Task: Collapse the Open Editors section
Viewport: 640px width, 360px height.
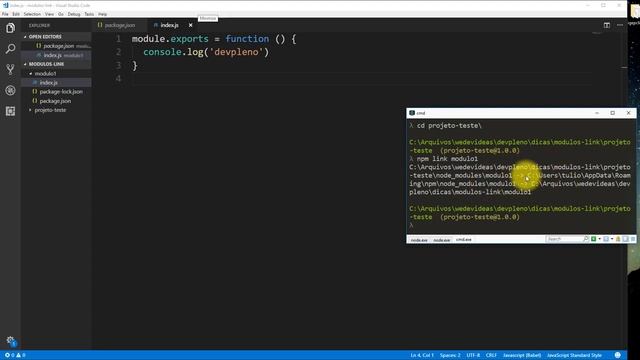Action: click(56, 37)
